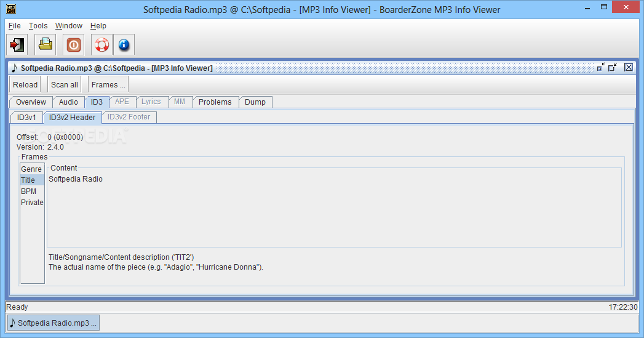This screenshot has width=644, height=338.
Task: Close the inner MP3 Info Viewer frame
Action: click(x=629, y=67)
